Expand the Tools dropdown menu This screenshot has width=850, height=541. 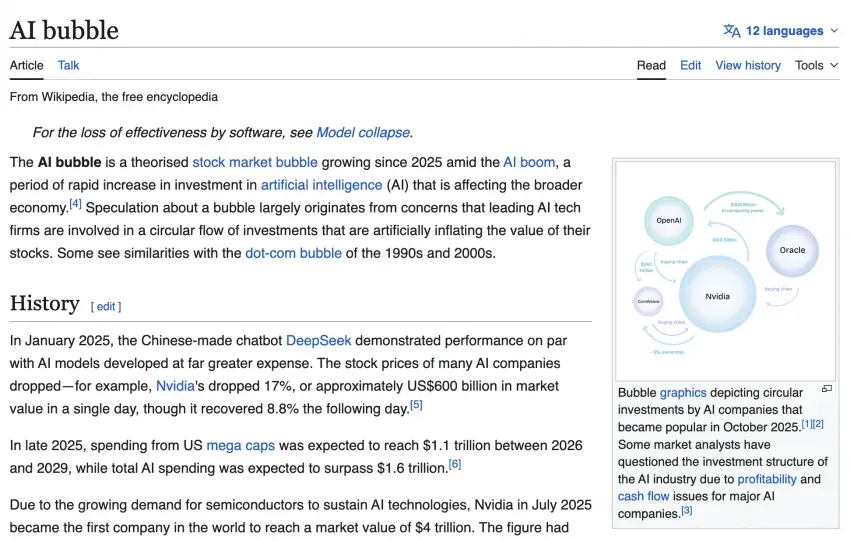(816, 66)
